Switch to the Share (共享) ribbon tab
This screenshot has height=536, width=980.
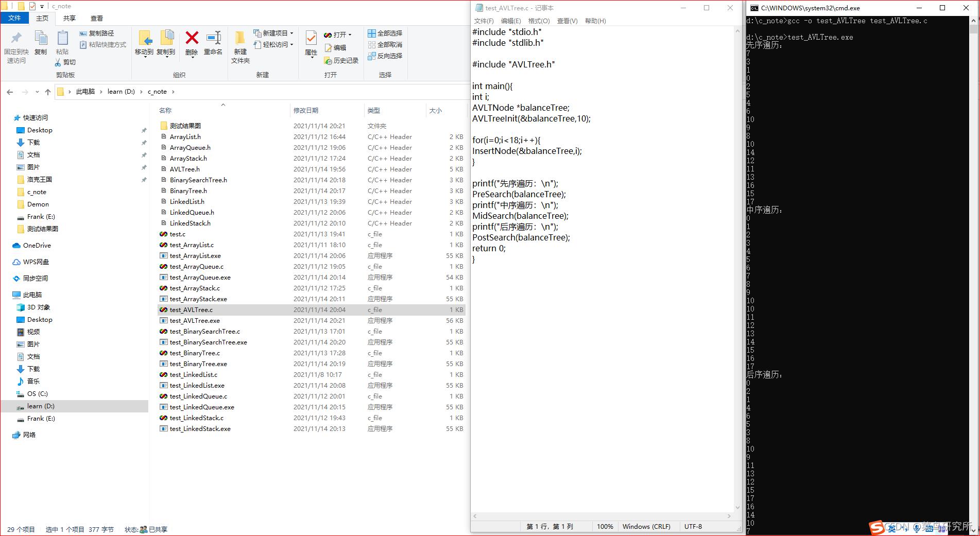(x=70, y=18)
